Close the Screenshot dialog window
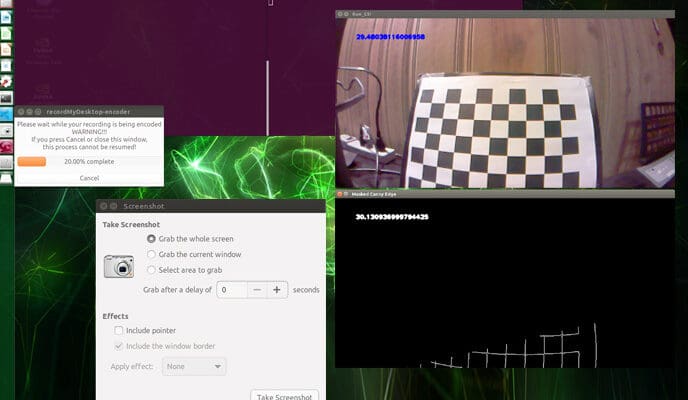The height and width of the screenshot is (400, 688). coord(103,205)
